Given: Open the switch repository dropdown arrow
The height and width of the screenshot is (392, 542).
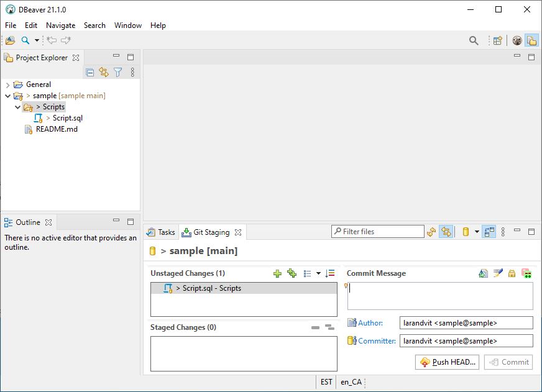Looking at the screenshot, I should click(477, 232).
